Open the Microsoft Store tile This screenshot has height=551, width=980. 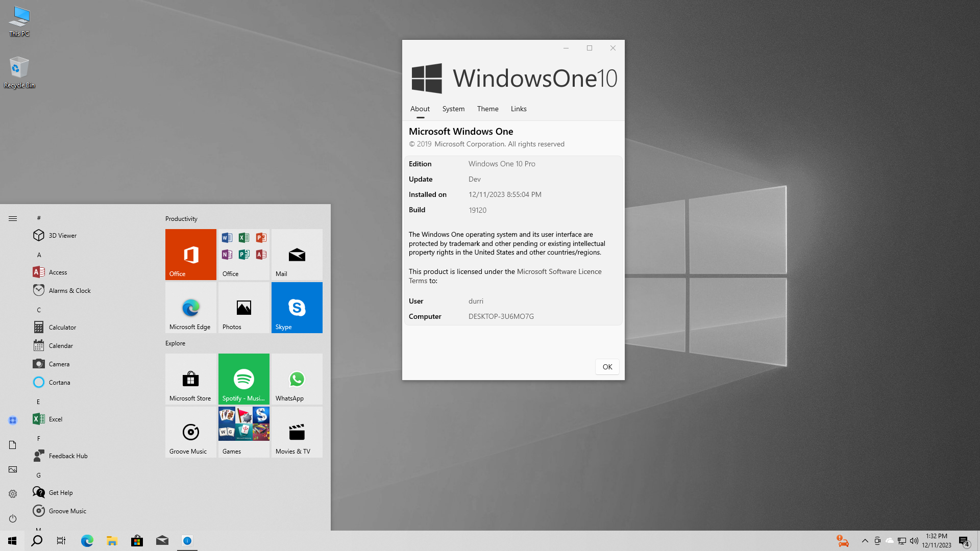pyautogui.click(x=190, y=379)
